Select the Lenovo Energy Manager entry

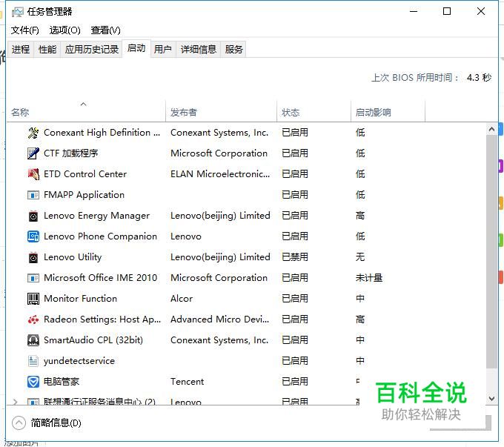tap(96, 216)
